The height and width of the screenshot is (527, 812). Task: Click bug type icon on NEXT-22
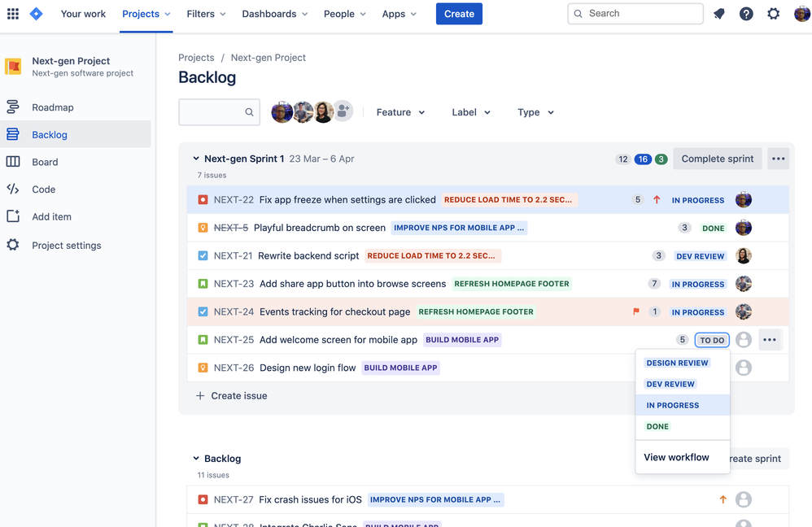pyautogui.click(x=203, y=200)
